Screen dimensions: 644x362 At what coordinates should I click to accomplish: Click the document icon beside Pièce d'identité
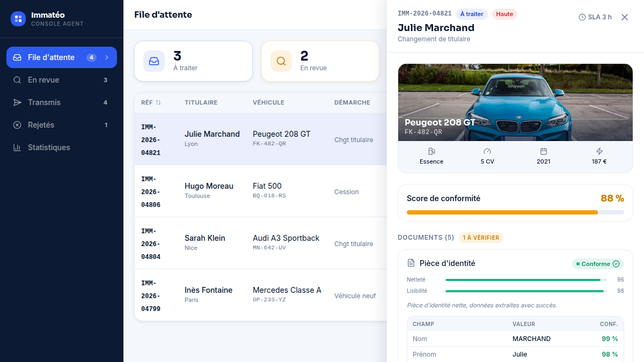click(x=411, y=263)
